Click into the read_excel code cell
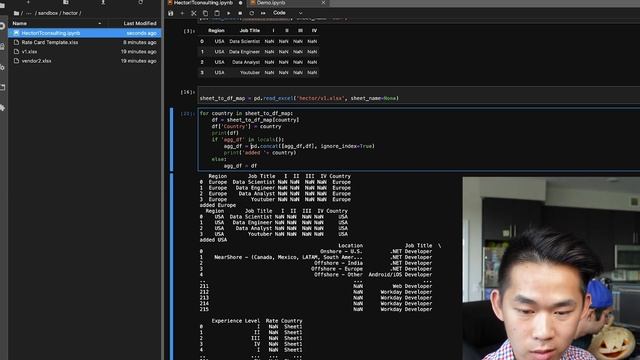This screenshot has height=360, width=640. (x=419, y=95)
